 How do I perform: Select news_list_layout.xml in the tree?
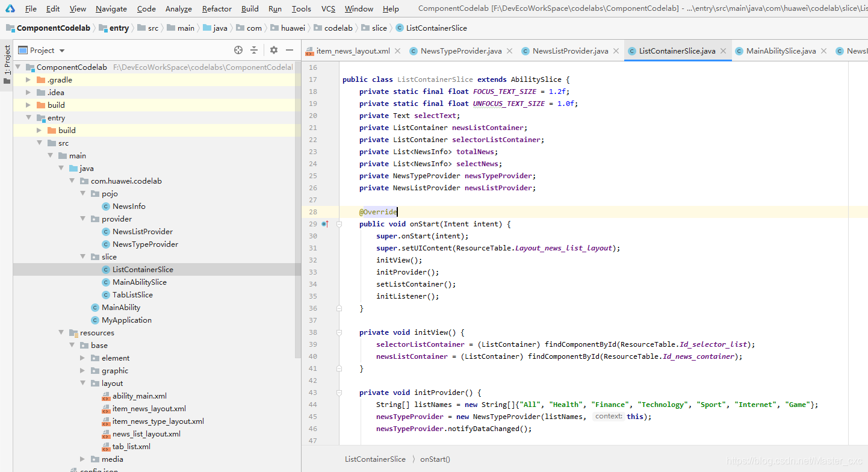click(146, 434)
